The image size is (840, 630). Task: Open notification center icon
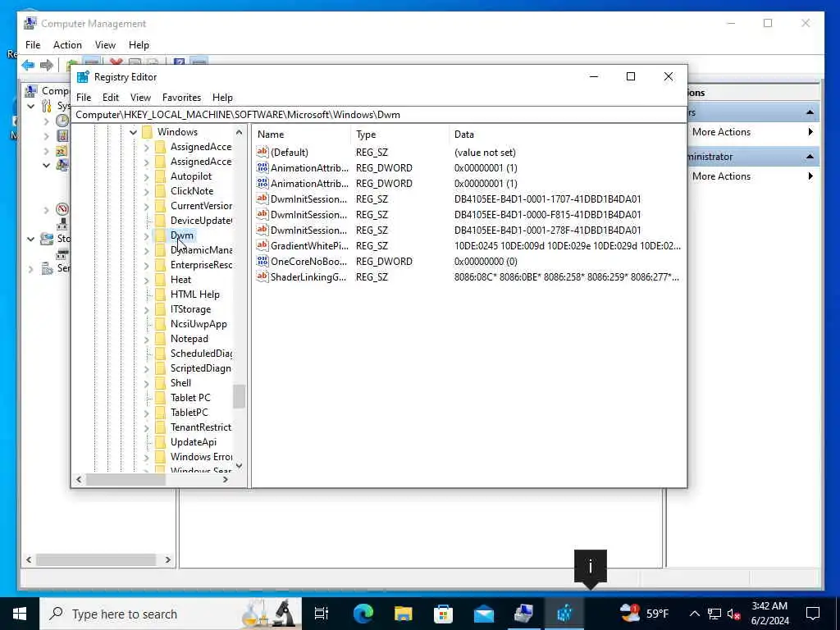pos(813,614)
